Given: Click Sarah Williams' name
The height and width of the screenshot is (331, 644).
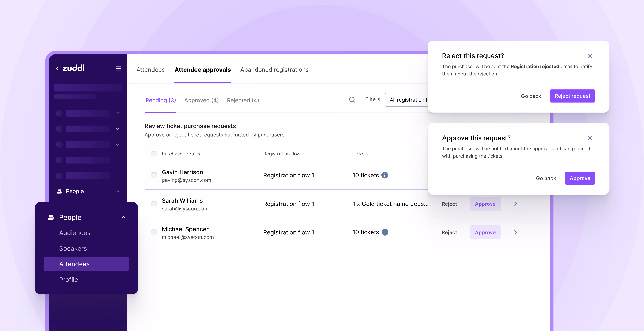Looking at the screenshot, I should tap(182, 201).
